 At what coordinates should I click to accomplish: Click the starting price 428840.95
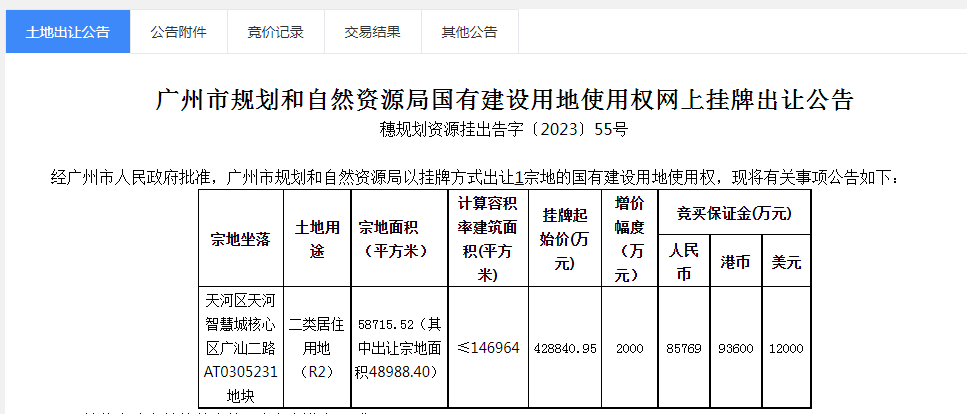(x=564, y=348)
